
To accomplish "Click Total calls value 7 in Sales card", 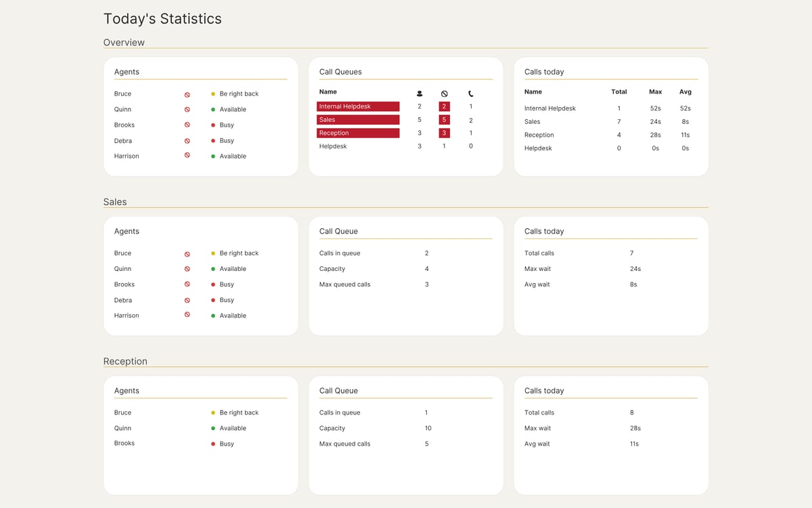I will (632, 253).
